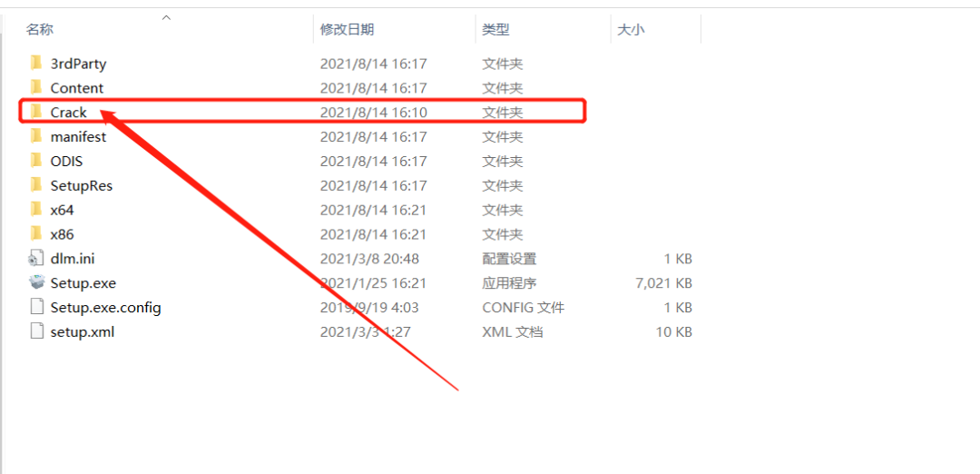Click the 应用程序 type of Setup.exe
Image resolution: width=980 pixels, height=474 pixels.
(509, 282)
